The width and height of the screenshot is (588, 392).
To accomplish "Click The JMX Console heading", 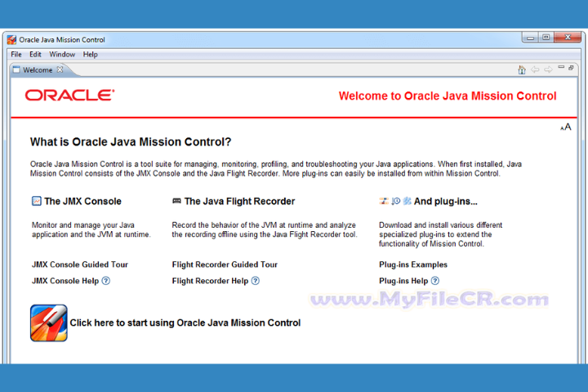I will click(x=82, y=202).
